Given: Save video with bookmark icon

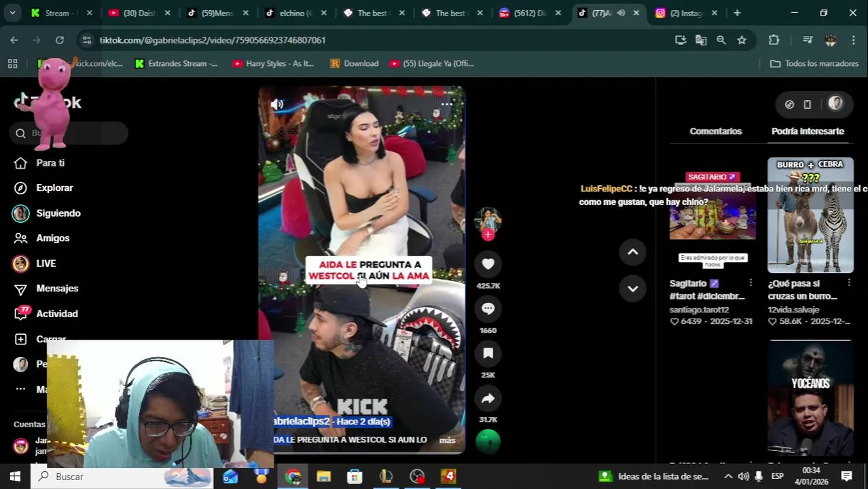Looking at the screenshot, I should pyautogui.click(x=488, y=353).
